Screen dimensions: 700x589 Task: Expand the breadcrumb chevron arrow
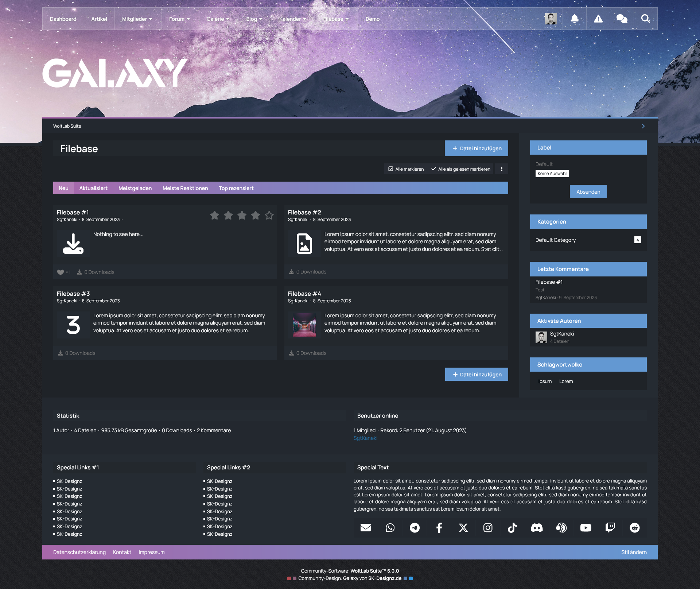pyautogui.click(x=643, y=126)
